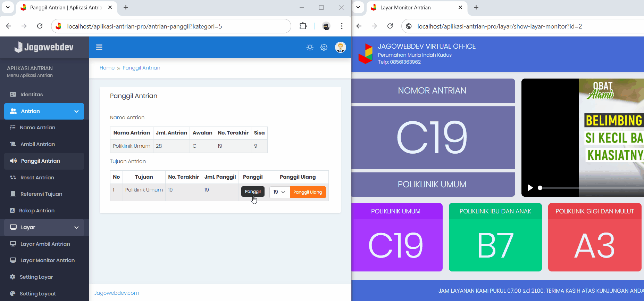Switch theme with the sun icon
The height and width of the screenshot is (301, 644).
[310, 47]
